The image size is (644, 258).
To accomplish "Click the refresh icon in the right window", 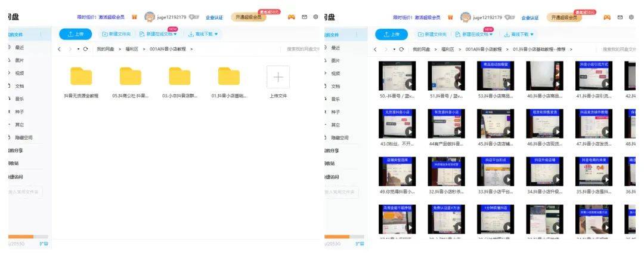I will tap(401, 49).
